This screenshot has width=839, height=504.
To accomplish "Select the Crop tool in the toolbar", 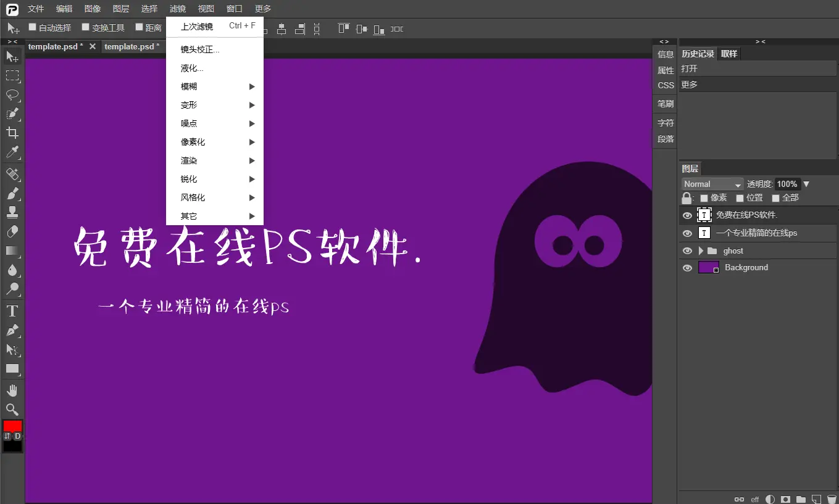I will click(x=12, y=133).
